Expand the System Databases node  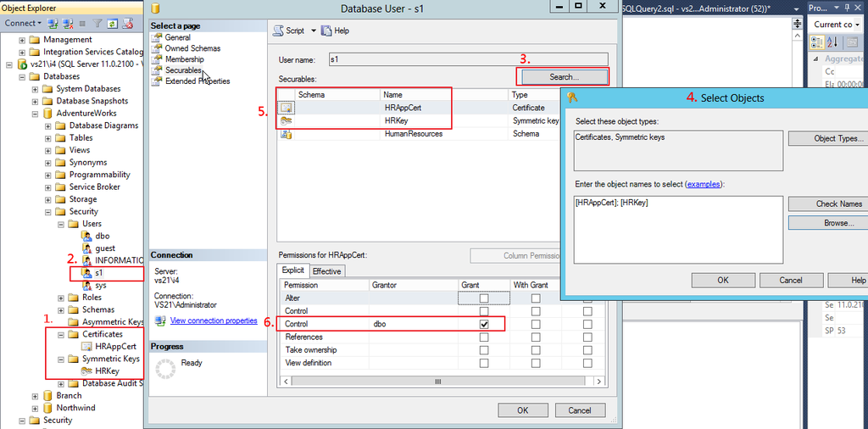coord(35,88)
